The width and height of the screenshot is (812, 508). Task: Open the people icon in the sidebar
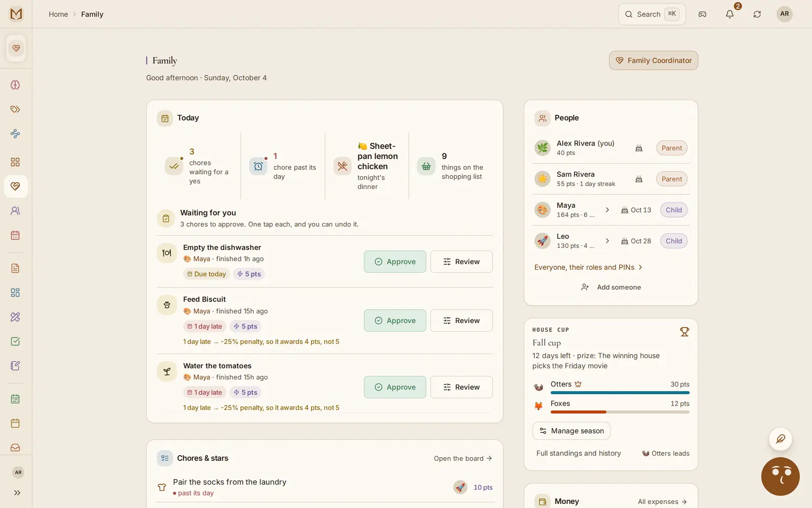coord(15,211)
